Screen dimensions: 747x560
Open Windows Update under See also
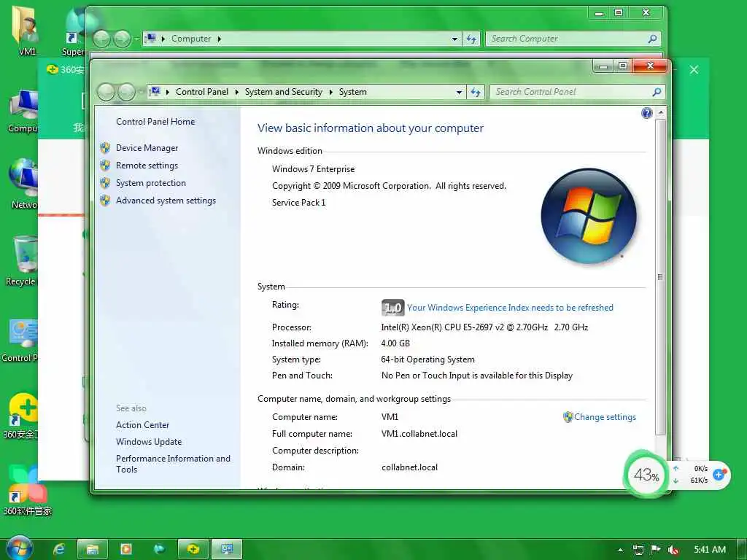149,442
